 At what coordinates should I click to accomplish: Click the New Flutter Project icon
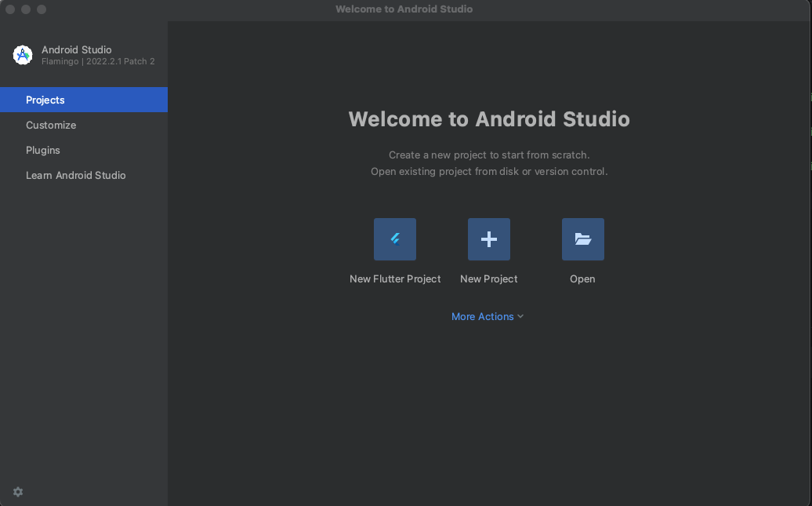pos(394,239)
